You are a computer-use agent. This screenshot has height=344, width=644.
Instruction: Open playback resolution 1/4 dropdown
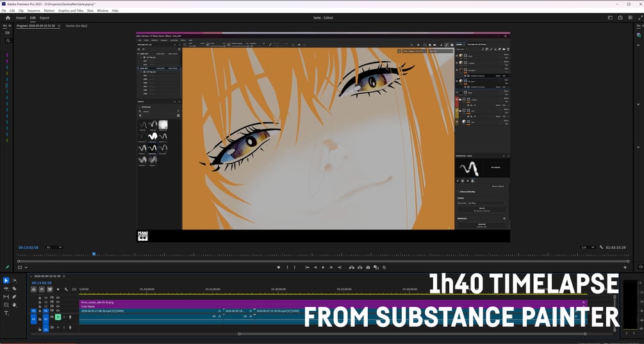588,247
